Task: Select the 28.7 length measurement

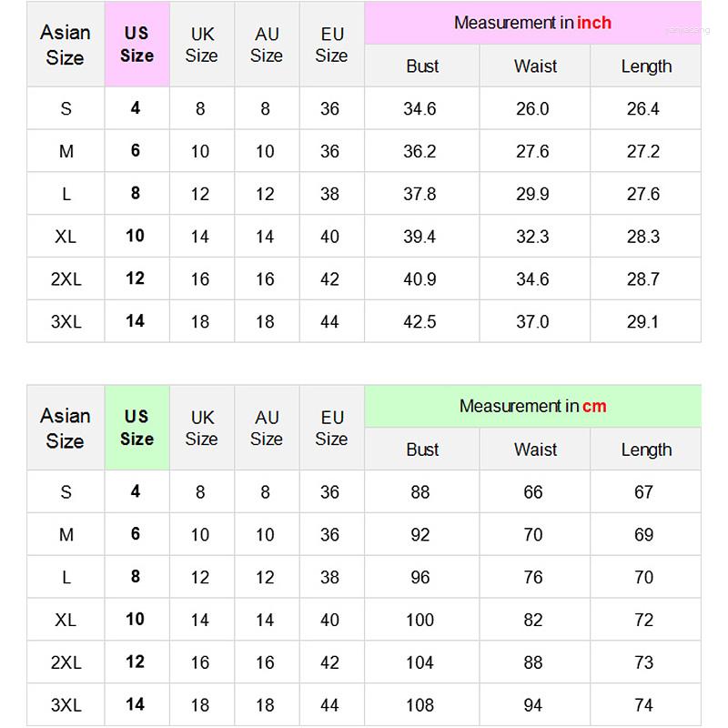Action: [643, 279]
